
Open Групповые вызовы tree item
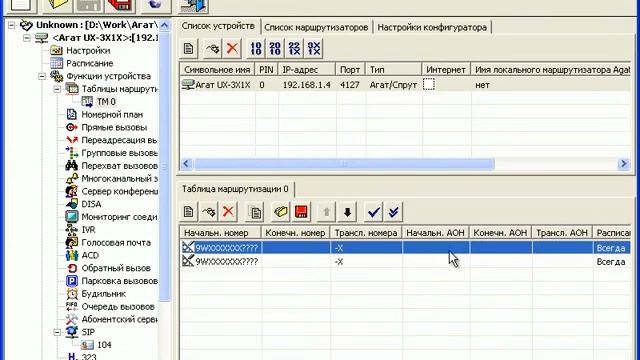pos(120,153)
